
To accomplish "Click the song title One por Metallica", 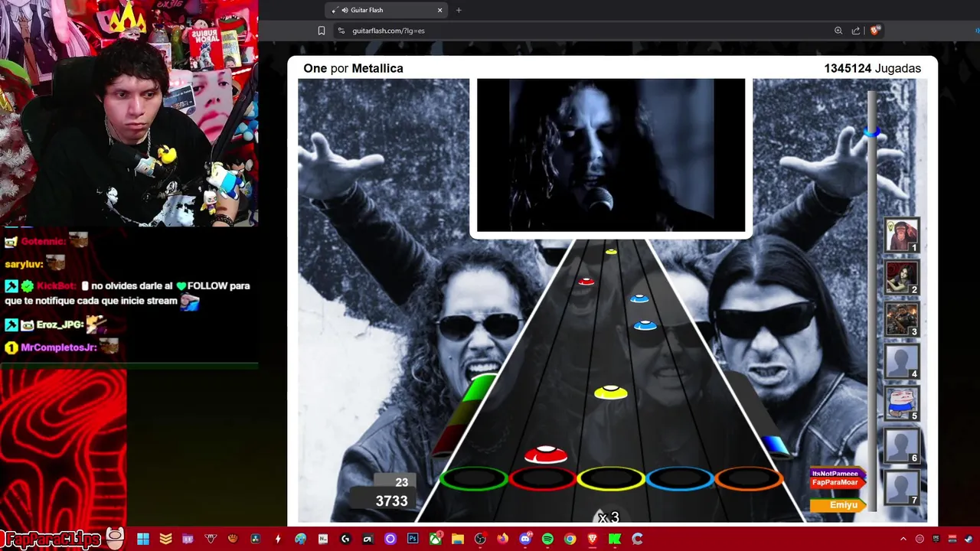I will pos(353,68).
